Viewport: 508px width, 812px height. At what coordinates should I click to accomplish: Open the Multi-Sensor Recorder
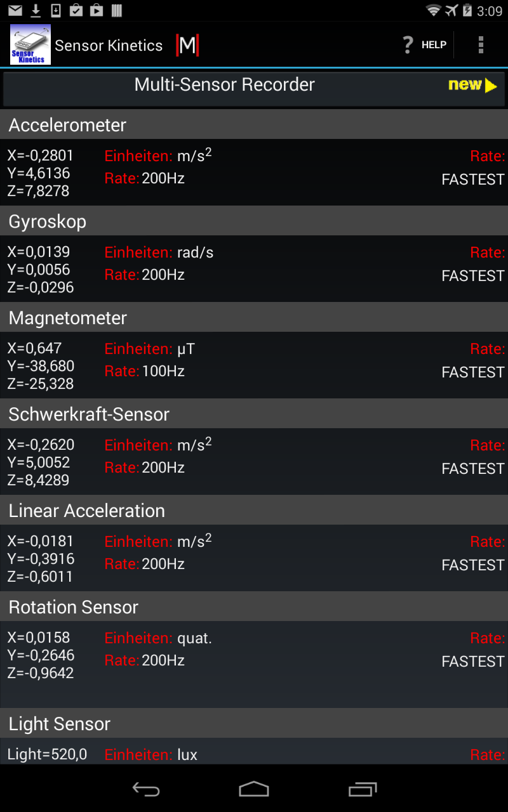[x=225, y=84]
